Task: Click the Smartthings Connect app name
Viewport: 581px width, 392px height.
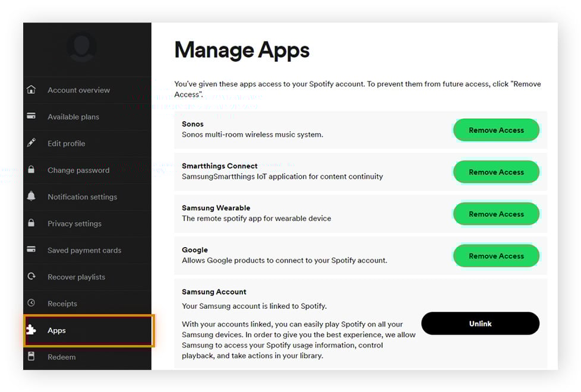Action: [220, 166]
